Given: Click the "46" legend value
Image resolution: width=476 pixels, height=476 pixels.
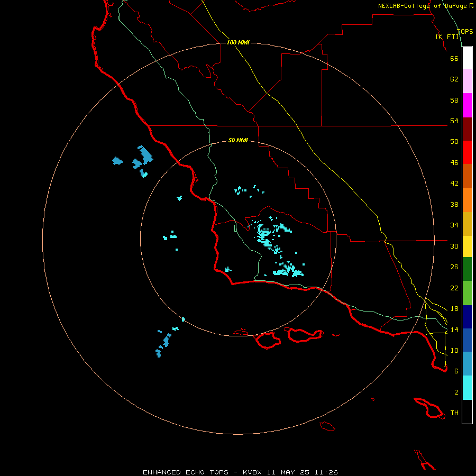Looking at the screenshot, I should (x=454, y=163).
